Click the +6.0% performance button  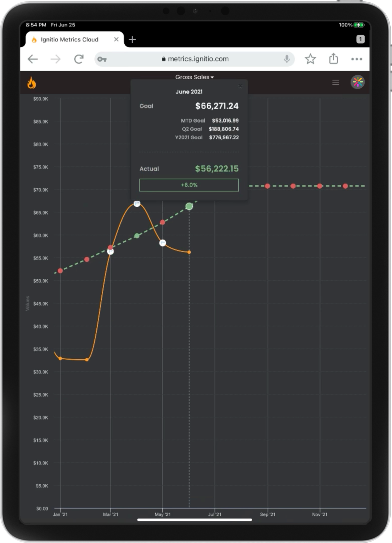189,185
